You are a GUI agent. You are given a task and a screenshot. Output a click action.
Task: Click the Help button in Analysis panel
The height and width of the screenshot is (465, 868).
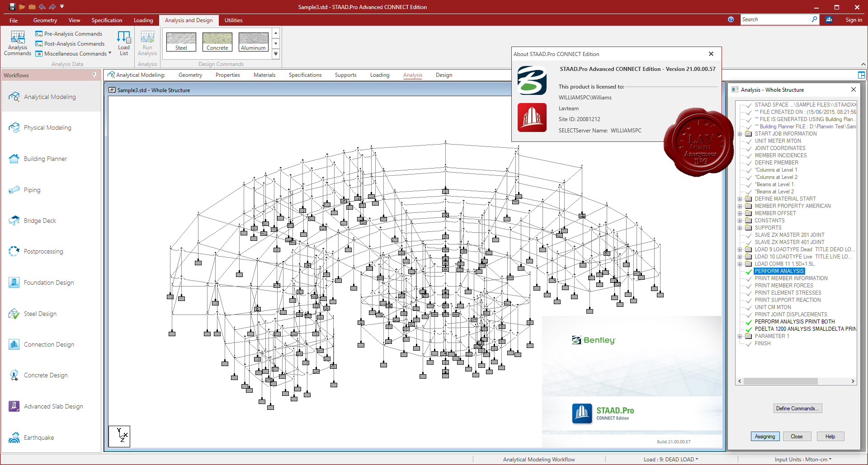[830, 437]
